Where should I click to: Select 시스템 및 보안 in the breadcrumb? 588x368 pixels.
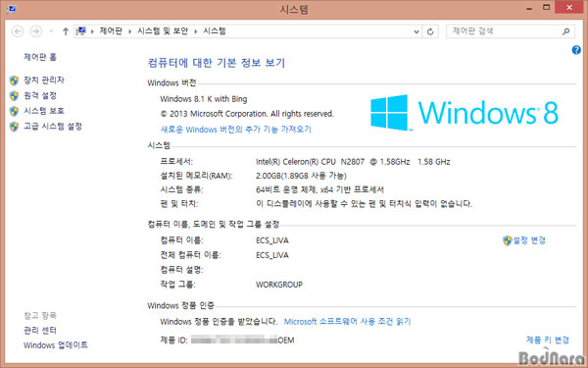pos(163,30)
